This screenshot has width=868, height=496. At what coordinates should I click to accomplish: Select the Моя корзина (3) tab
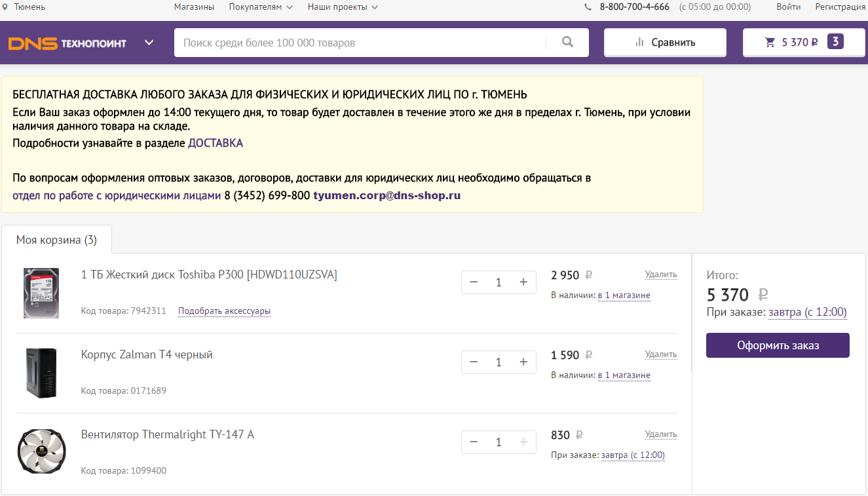pos(56,240)
